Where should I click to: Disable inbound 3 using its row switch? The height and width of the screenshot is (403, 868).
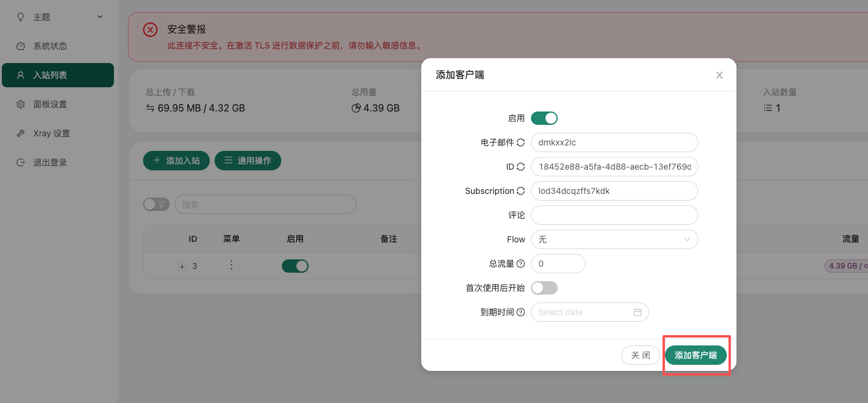tap(295, 266)
